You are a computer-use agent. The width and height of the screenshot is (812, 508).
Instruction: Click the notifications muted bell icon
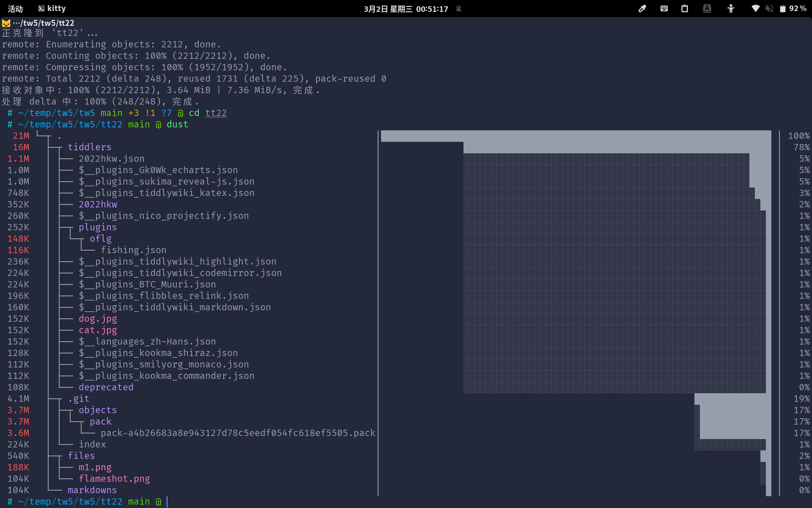459,8
